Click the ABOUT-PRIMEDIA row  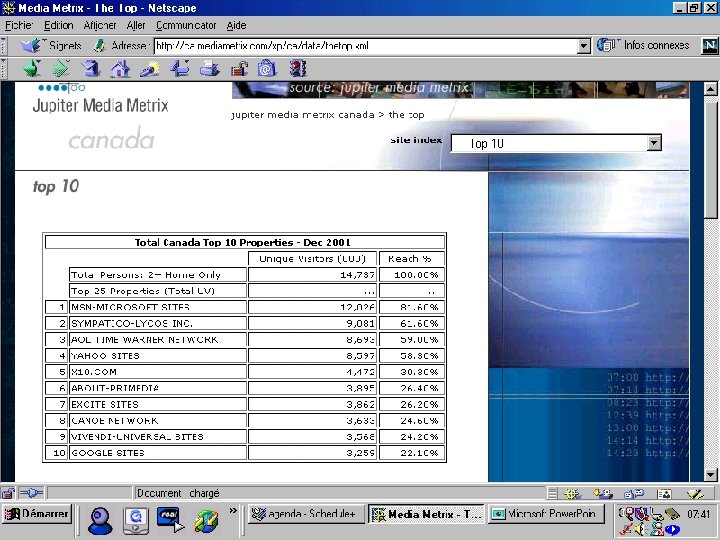[245, 388]
